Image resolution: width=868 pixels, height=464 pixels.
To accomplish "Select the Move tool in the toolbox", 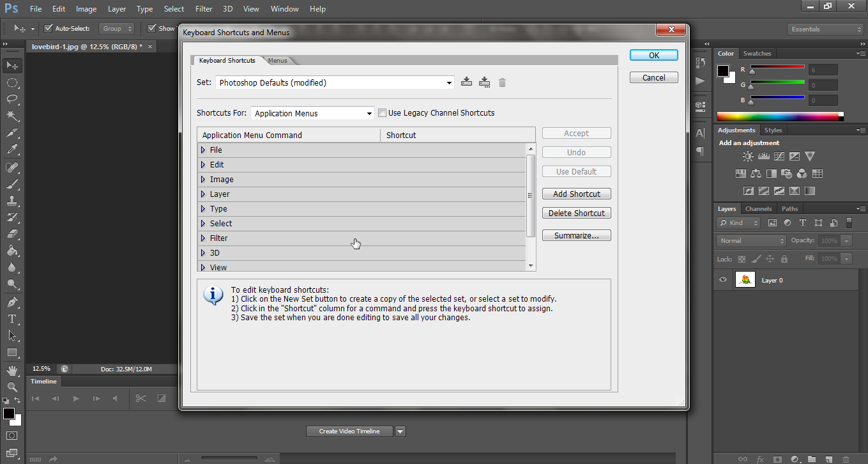I will click(12, 65).
